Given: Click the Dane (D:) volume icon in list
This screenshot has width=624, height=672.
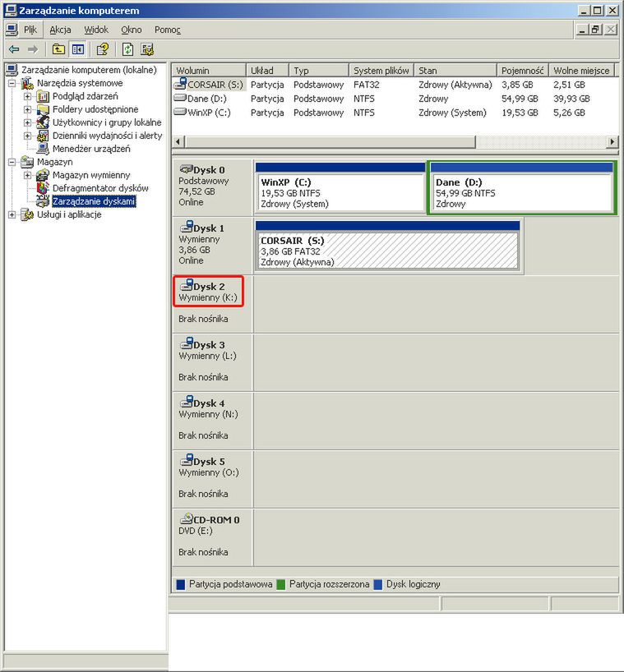Looking at the screenshot, I should 180,98.
